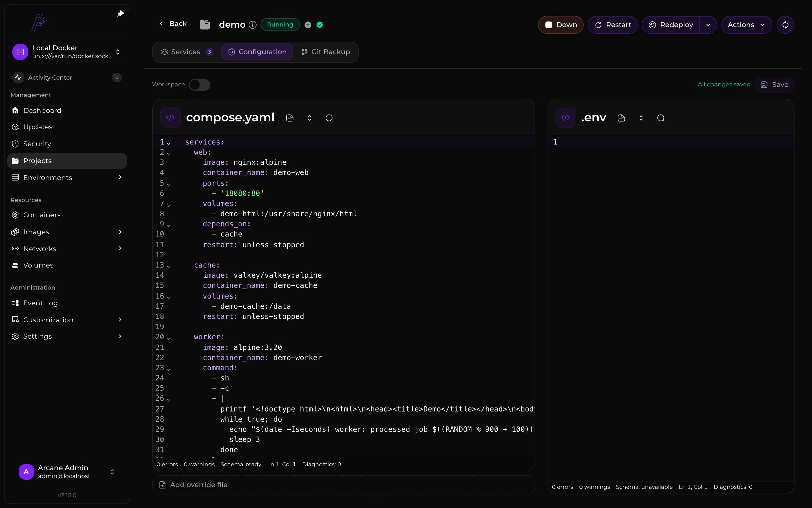Image resolution: width=812 pixels, height=508 pixels.
Task: Open the Redeploy options dropdown arrow
Action: pos(708,25)
